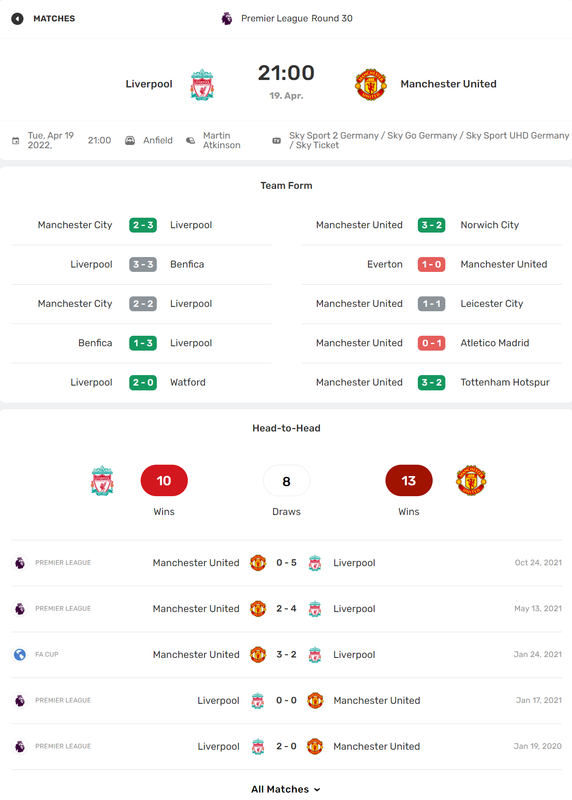Click the Anfield stadium icon

[x=130, y=140]
